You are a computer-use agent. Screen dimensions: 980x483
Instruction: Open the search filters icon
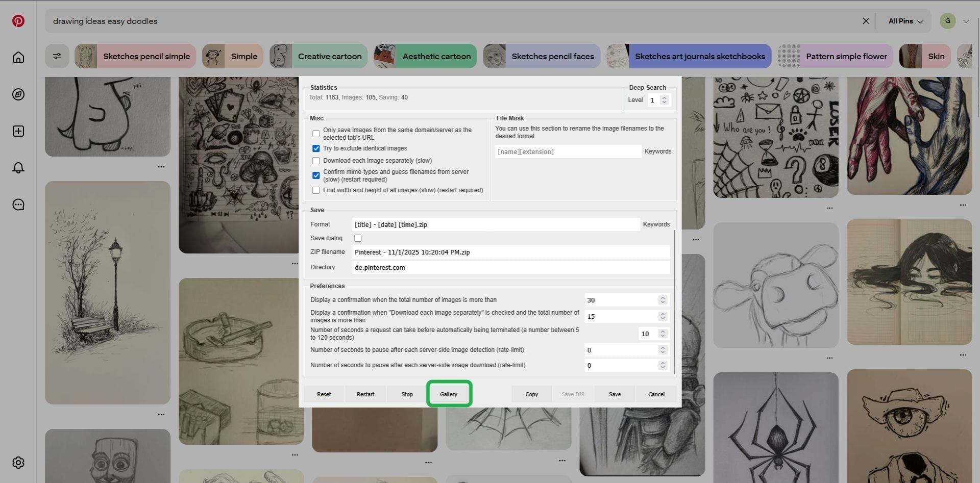coord(57,56)
